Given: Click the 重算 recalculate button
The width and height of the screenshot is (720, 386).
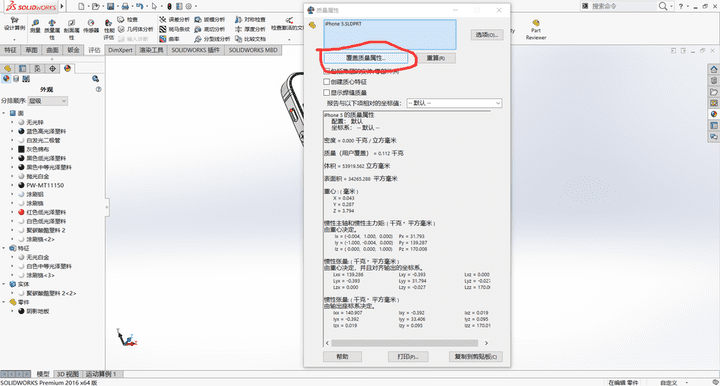Looking at the screenshot, I should pyautogui.click(x=435, y=58).
